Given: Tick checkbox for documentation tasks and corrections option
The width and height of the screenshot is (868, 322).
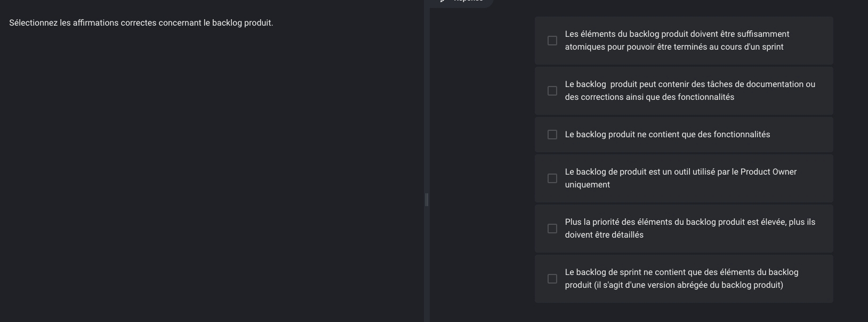Looking at the screenshot, I should 552,91.
